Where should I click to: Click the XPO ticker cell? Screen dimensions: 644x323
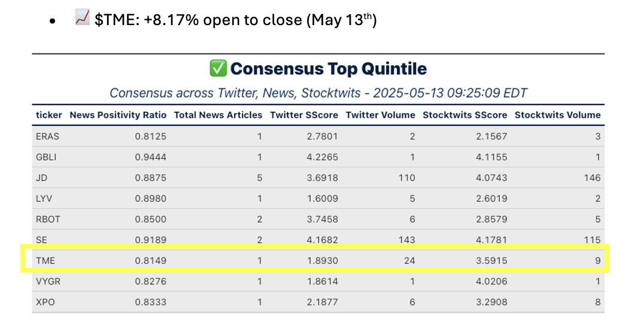[x=45, y=302]
